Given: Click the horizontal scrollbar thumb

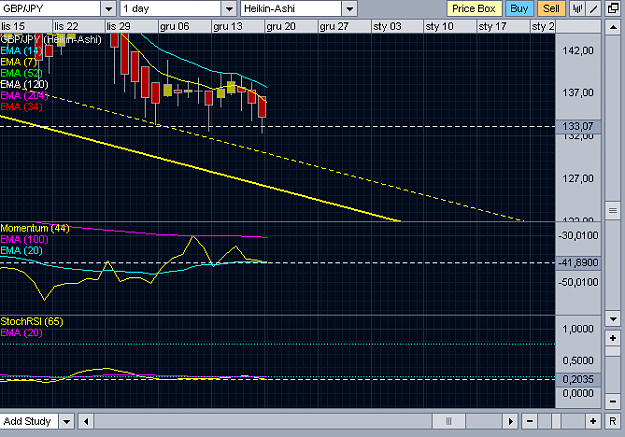Looking at the screenshot, I should (448, 421).
